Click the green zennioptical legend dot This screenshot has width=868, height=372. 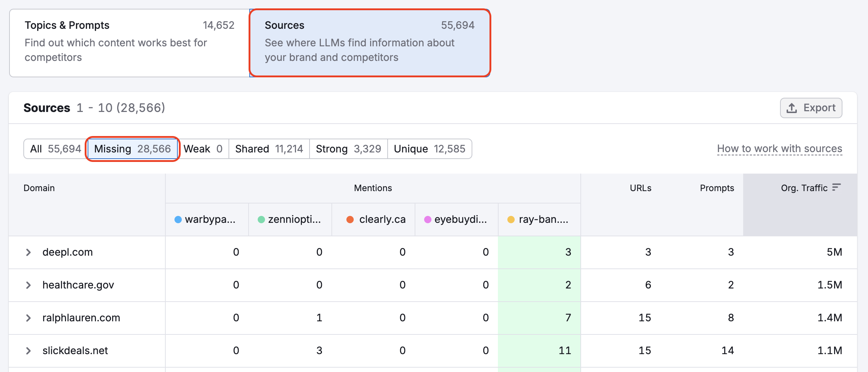point(261,219)
